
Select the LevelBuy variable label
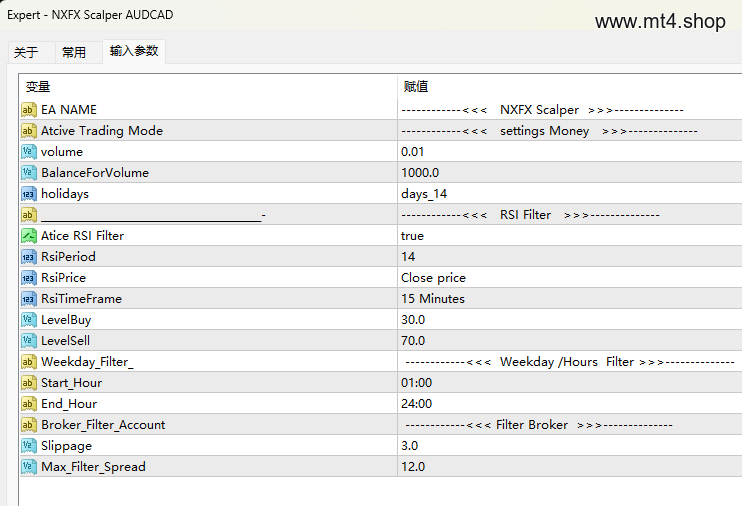click(x=66, y=320)
